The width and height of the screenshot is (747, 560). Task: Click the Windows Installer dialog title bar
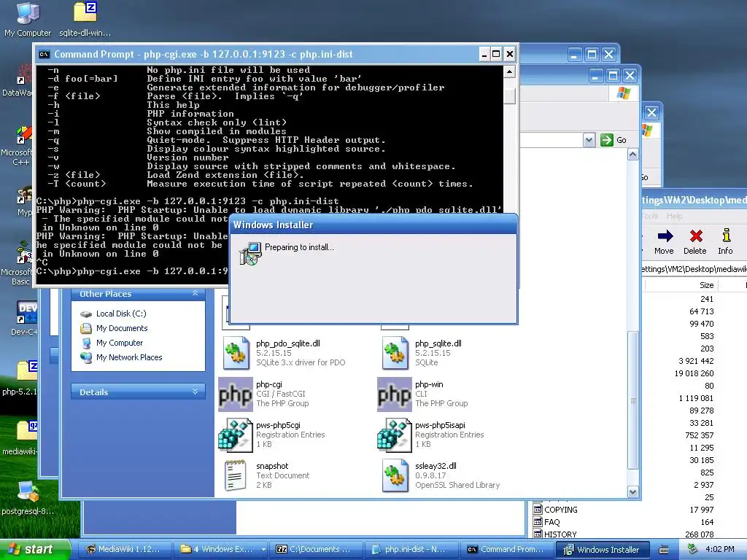click(373, 225)
